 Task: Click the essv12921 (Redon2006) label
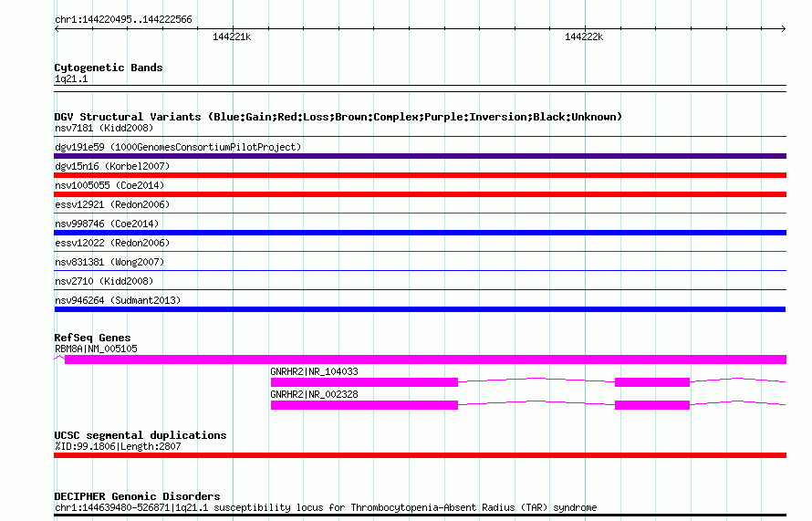(112, 204)
